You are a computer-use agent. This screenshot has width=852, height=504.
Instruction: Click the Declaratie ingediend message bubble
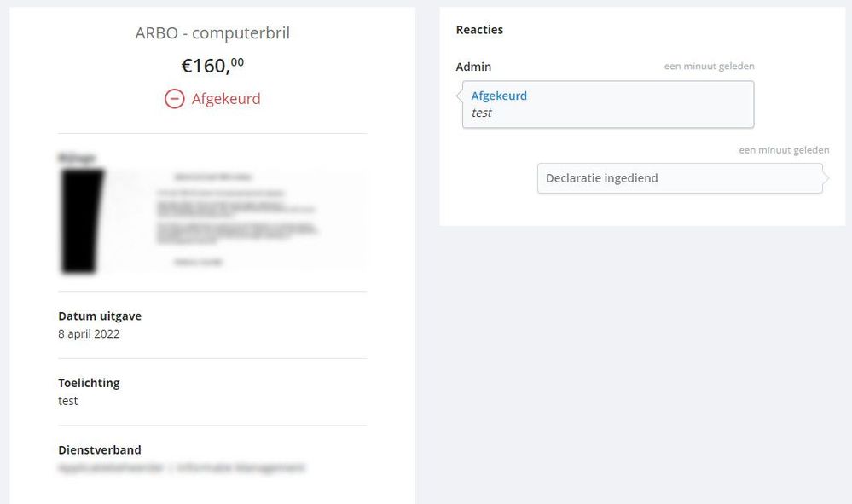click(680, 178)
